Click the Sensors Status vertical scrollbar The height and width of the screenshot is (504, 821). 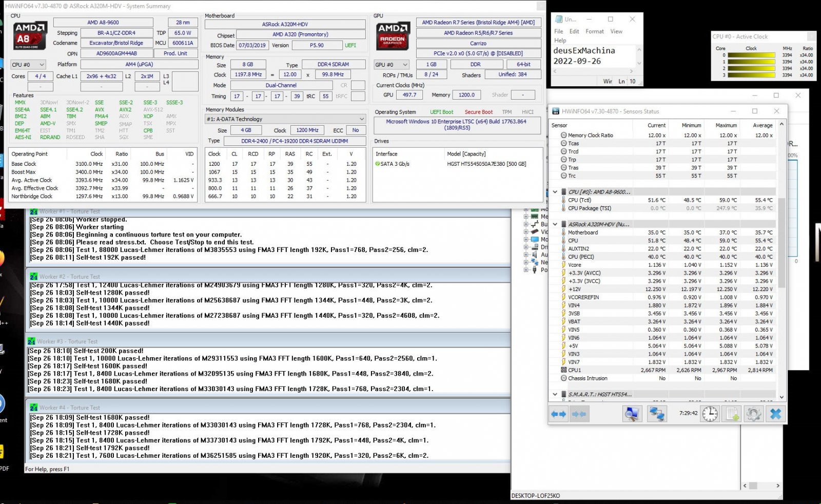(781, 260)
